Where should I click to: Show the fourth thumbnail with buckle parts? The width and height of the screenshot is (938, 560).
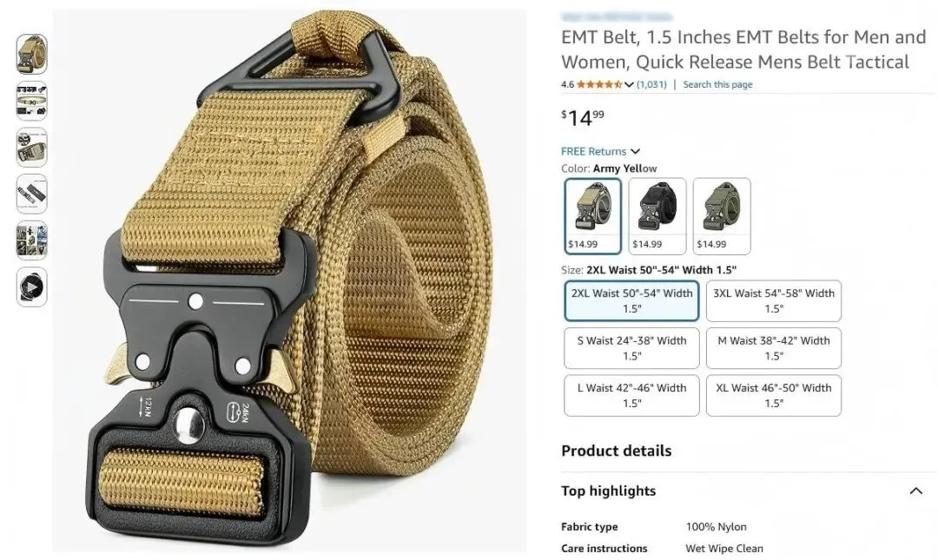pyautogui.click(x=32, y=194)
